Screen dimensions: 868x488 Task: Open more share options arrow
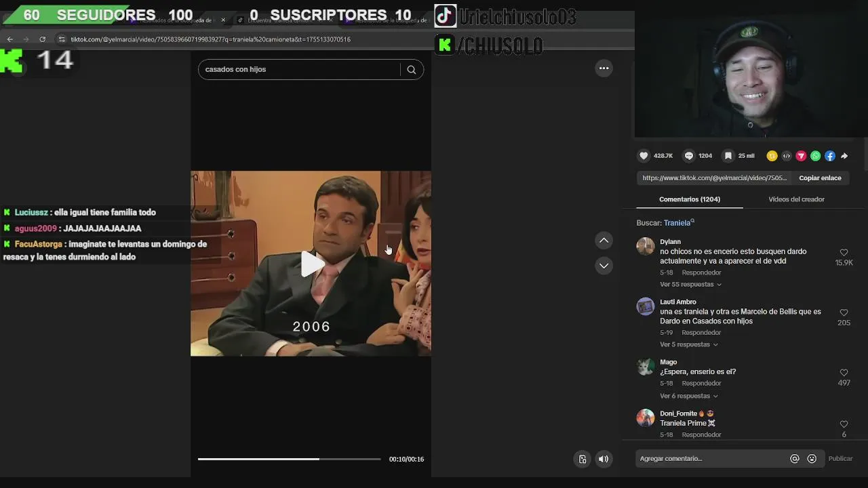(x=844, y=156)
